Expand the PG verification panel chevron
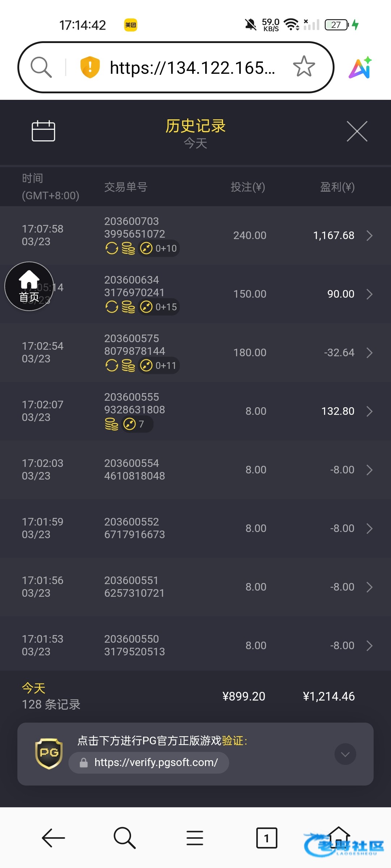Screen dimensions: 391x868 345,754
